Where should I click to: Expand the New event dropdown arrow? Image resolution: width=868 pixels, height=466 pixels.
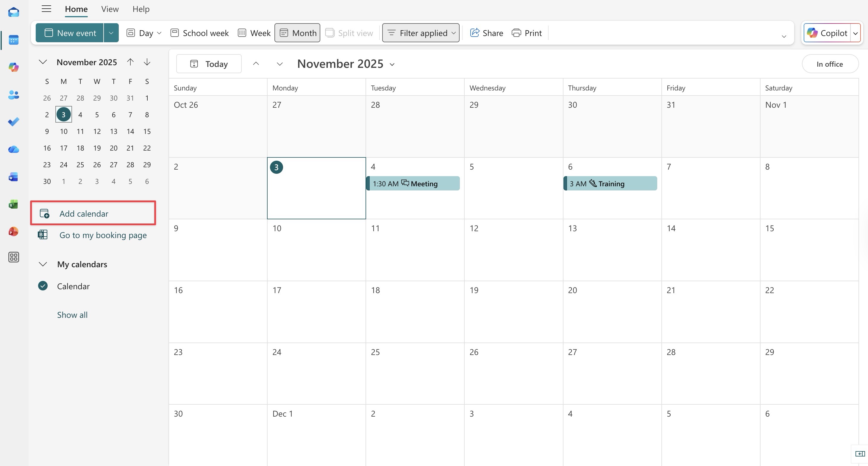click(x=111, y=33)
